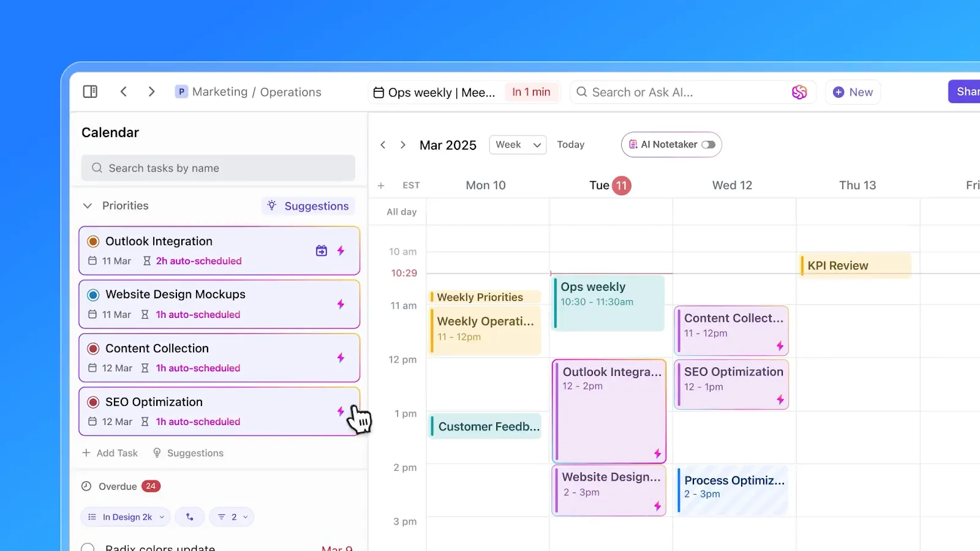Open the Weekly Operati... event
The image size is (980, 551).
(x=485, y=331)
